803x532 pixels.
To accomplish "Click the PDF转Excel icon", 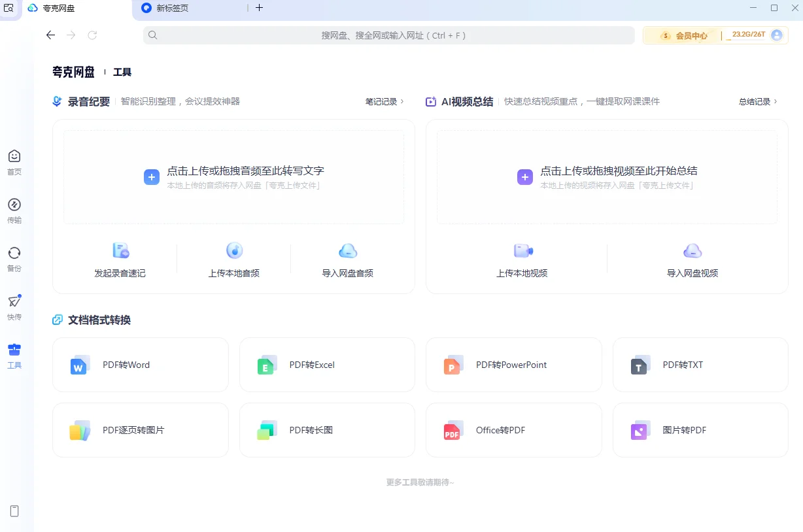I will coord(267,365).
